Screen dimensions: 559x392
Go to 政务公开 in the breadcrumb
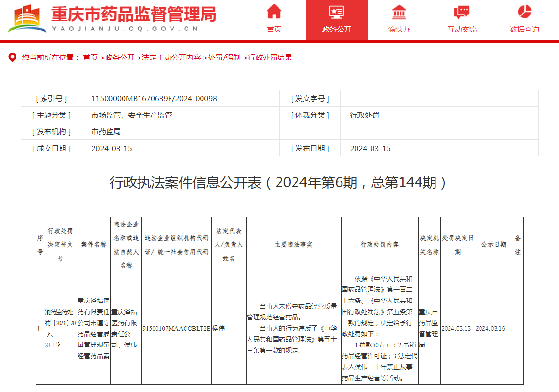tap(120, 57)
